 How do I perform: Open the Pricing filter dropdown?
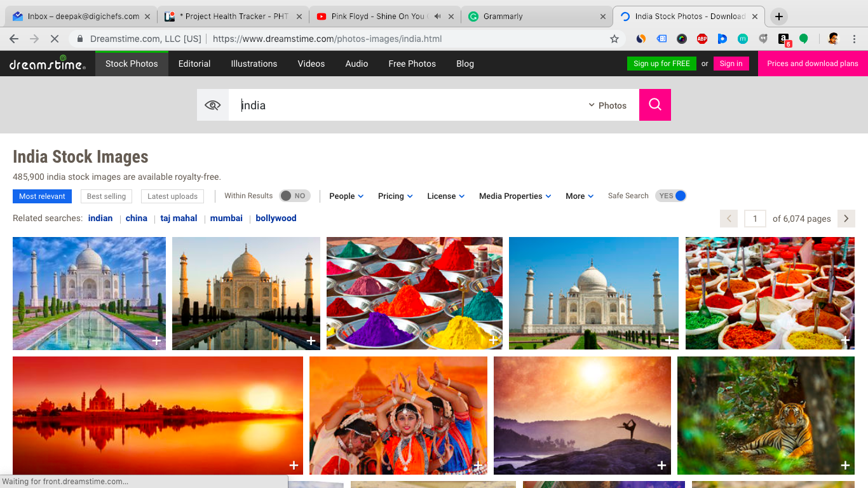pos(395,196)
